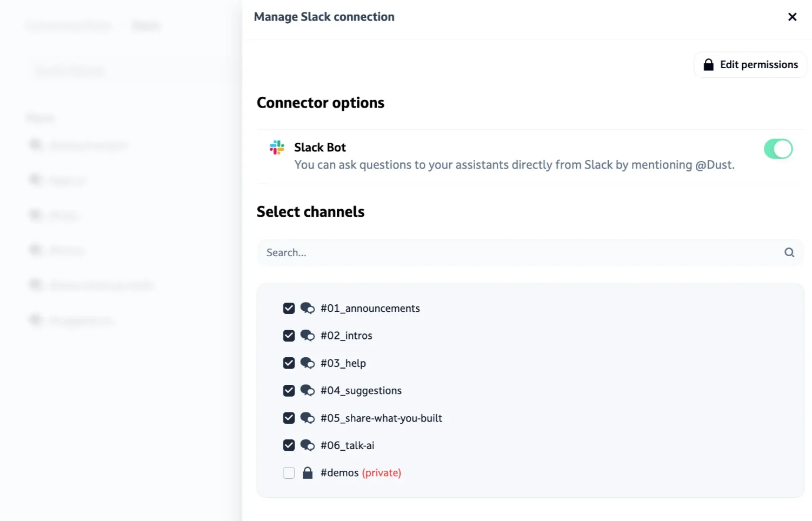Uncheck the #01_announcements checkbox
The image size is (812, 521).
coord(289,308)
